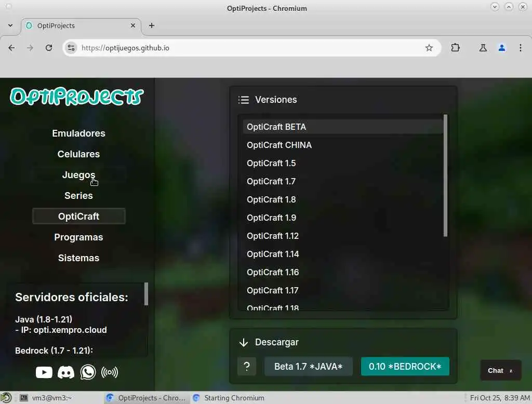Click the opti.xempro.cloud server IP text
This screenshot has height=404, width=532.
70,330
